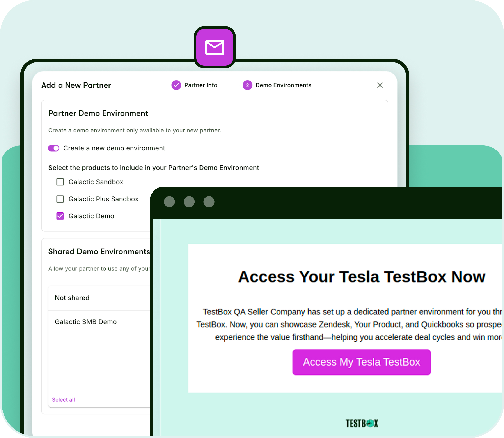Check the Galactic Sandbox checkbox

coord(60,182)
